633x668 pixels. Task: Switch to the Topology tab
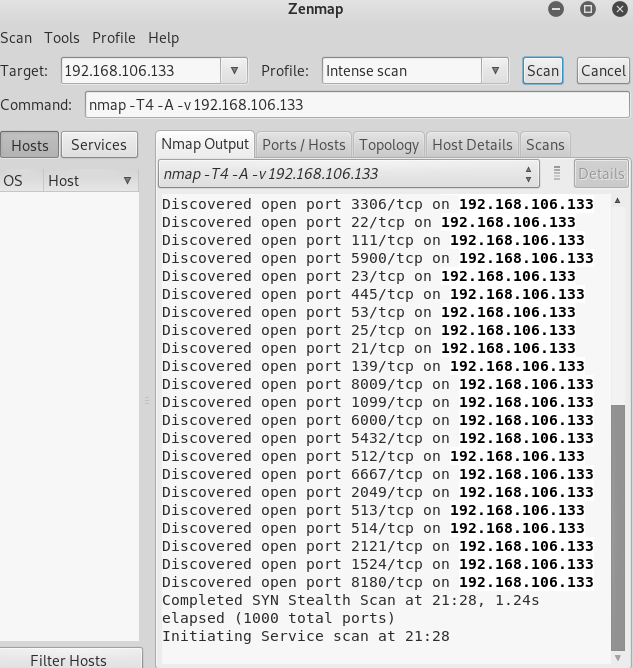(389, 145)
